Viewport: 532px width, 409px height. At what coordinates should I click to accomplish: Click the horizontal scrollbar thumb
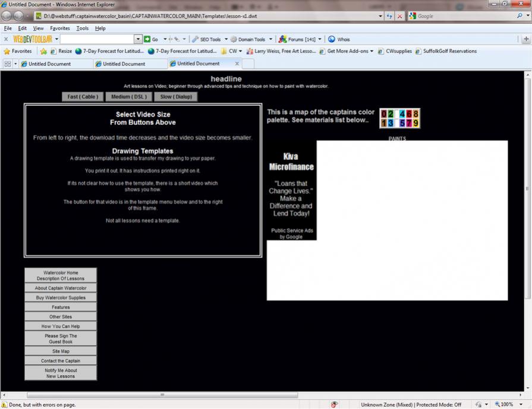coord(162,395)
